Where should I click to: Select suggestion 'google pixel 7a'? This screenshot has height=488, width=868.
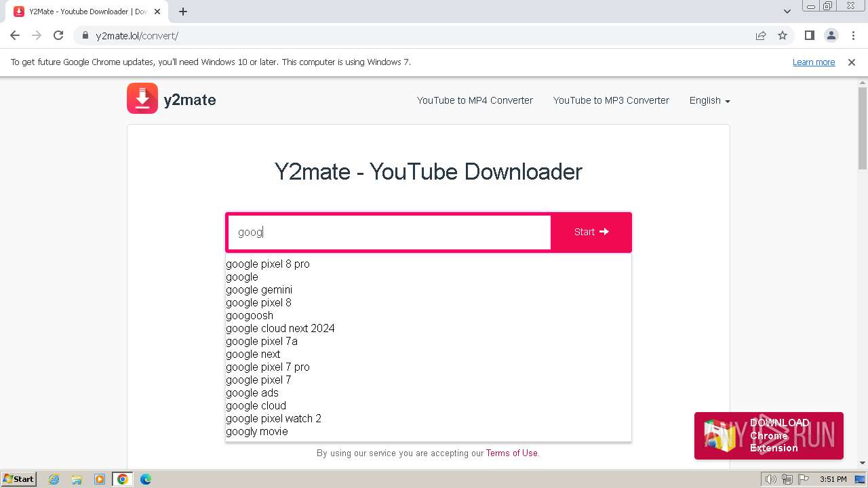tap(262, 341)
